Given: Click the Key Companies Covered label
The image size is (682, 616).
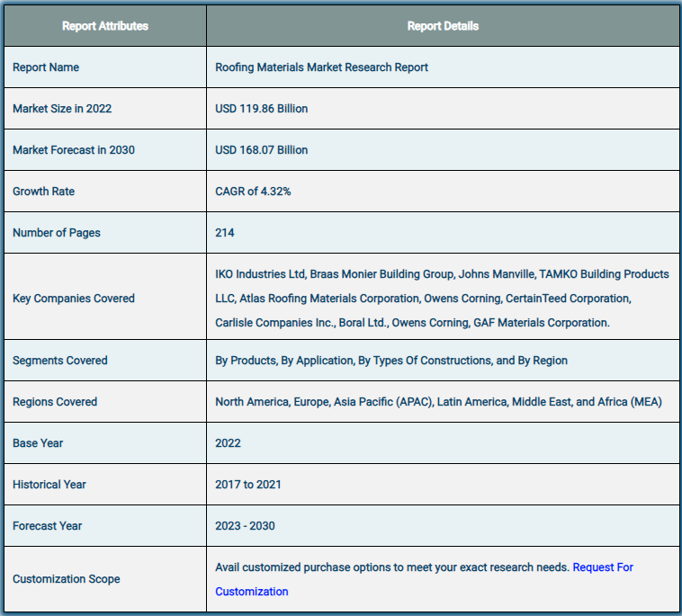Looking at the screenshot, I should click(x=74, y=299).
